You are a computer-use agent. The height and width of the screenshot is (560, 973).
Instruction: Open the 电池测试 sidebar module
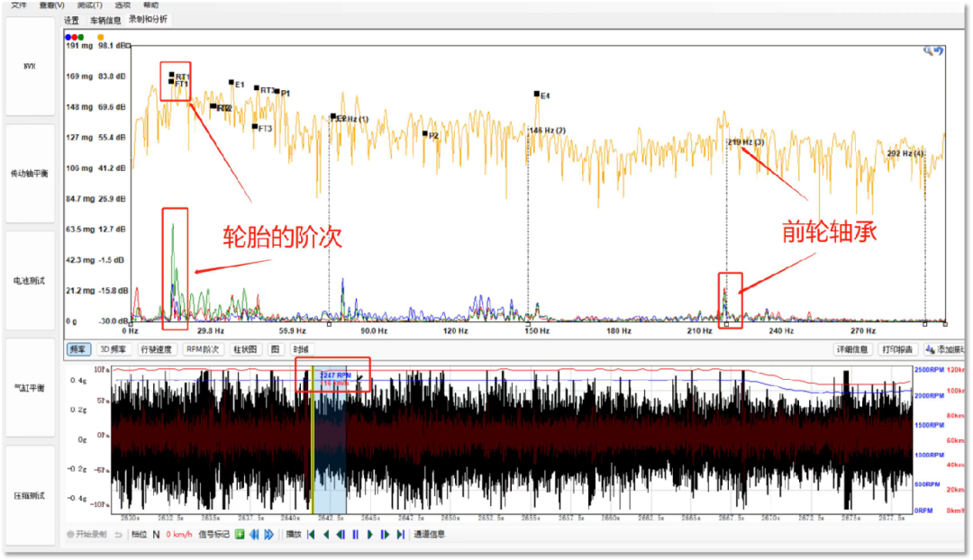coord(30,281)
